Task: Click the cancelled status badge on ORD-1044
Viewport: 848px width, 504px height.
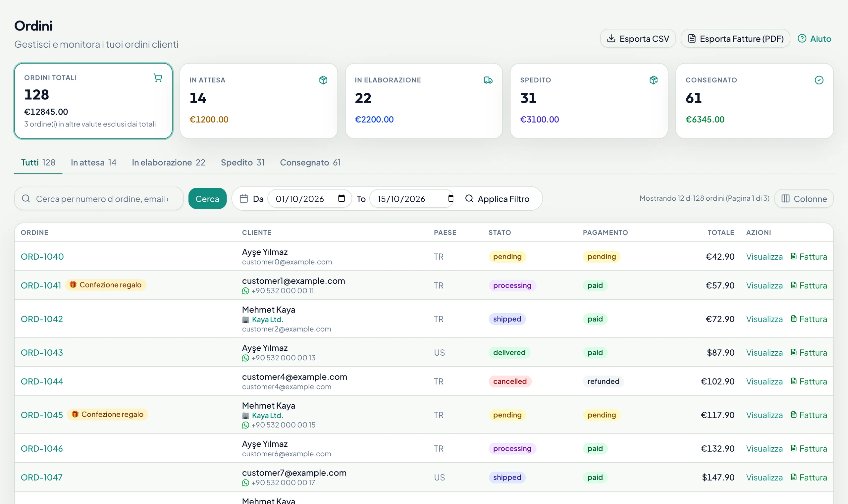Action: tap(509, 381)
